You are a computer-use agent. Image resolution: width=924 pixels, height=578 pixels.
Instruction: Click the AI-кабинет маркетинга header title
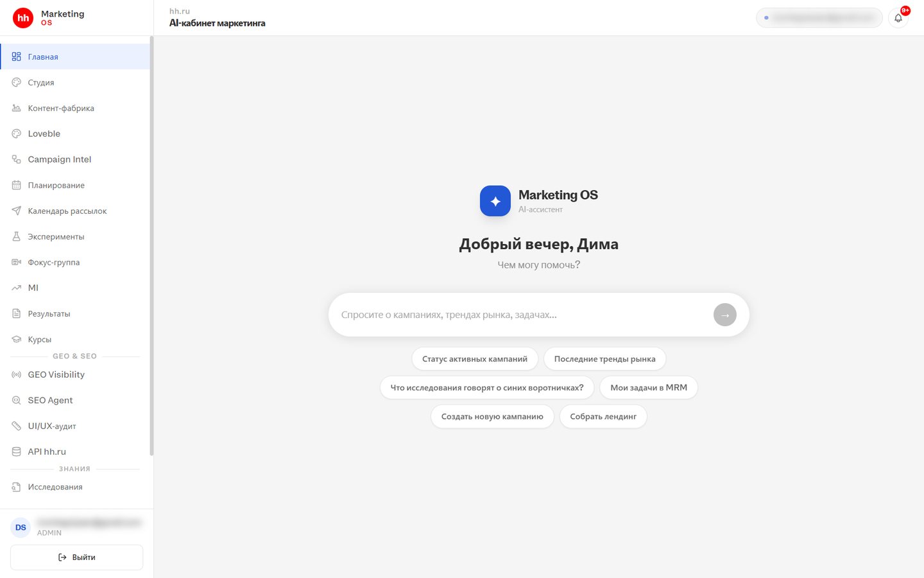(x=217, y=23)
